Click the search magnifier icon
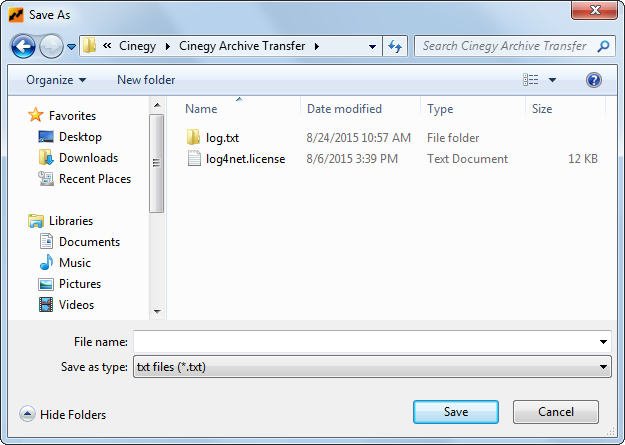Screen dimensions: 625x445 pos(603,46)
